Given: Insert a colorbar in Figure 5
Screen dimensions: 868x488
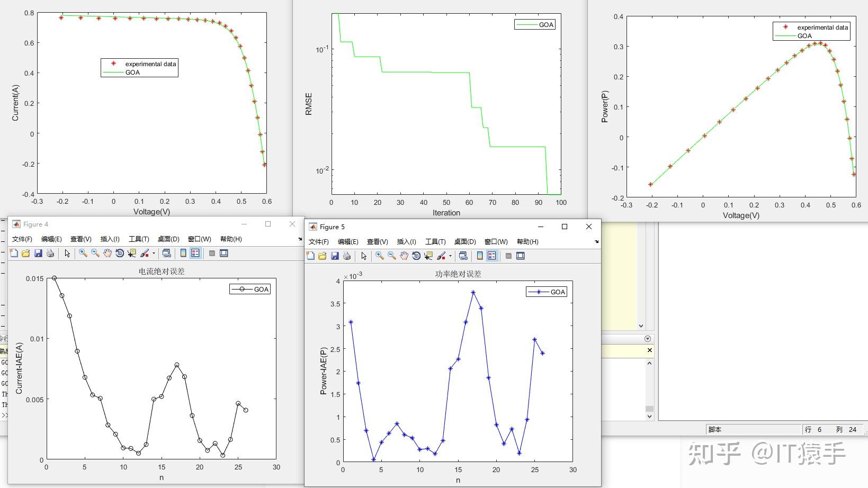Looking at the screenshot, I should point(479,256).
